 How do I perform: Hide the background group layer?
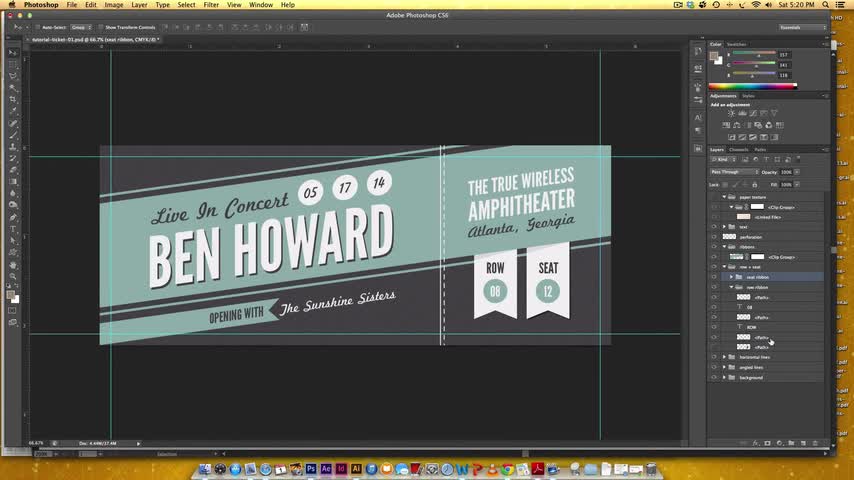click(x=714, y=378)
